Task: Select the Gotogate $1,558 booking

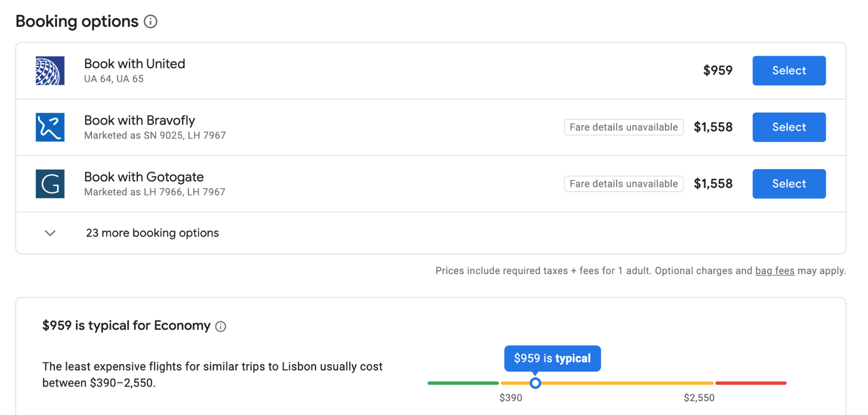Action: point(788,184)
